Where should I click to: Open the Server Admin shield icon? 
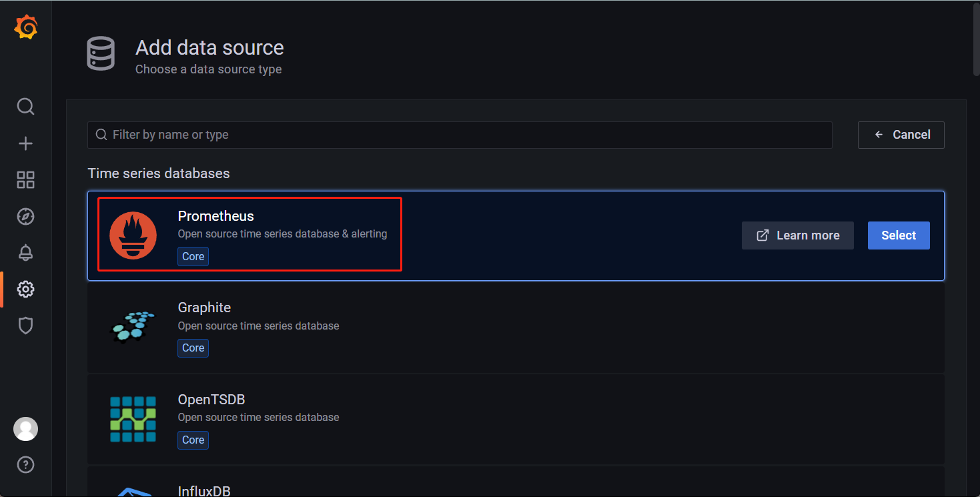(x=25, y=326)
